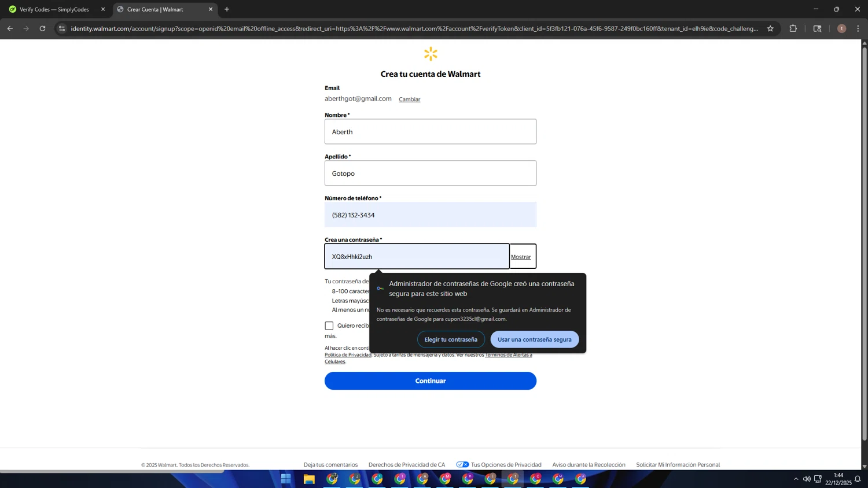The image size is (868, 488).
Task: Tick the Quiero recibir checkbox
Action: tap(329, 326)
